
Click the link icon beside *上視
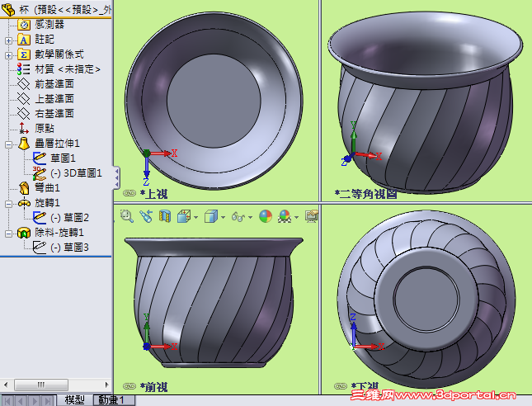click(129, 193)
